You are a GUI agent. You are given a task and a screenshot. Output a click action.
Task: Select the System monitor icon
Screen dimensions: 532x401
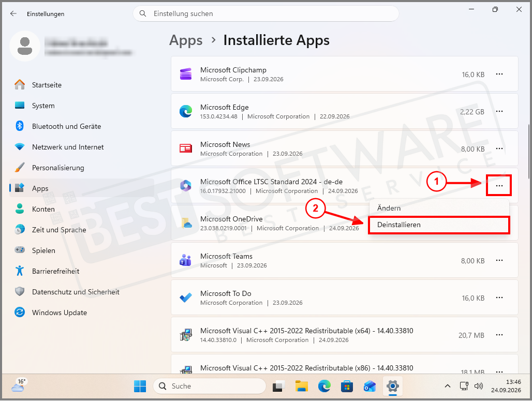coord(20,106)
